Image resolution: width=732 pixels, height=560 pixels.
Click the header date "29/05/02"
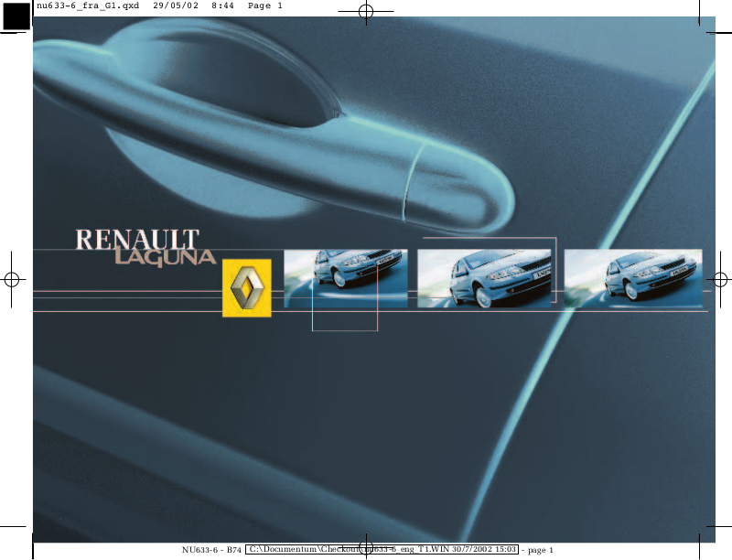(x=176, y=5)
